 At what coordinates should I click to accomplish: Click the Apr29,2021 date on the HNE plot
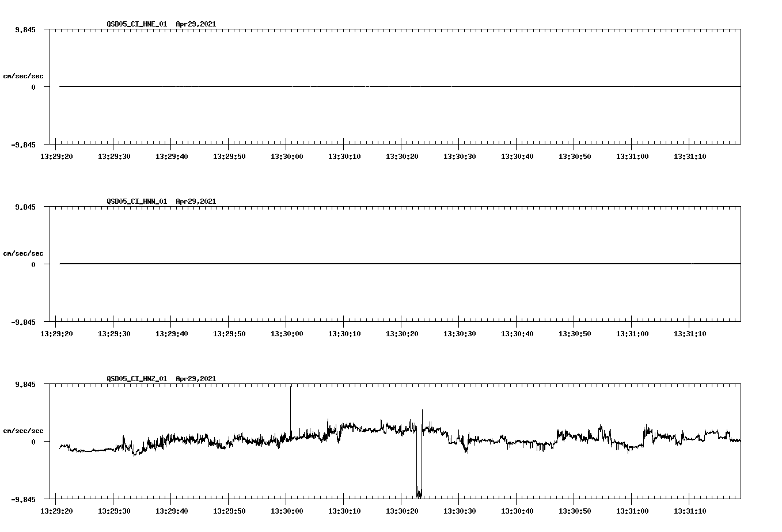click(196, 25)
